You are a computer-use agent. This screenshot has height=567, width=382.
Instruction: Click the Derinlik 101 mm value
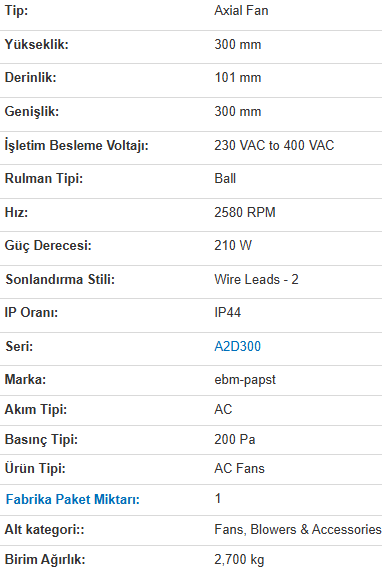click(x=238, y=77)
